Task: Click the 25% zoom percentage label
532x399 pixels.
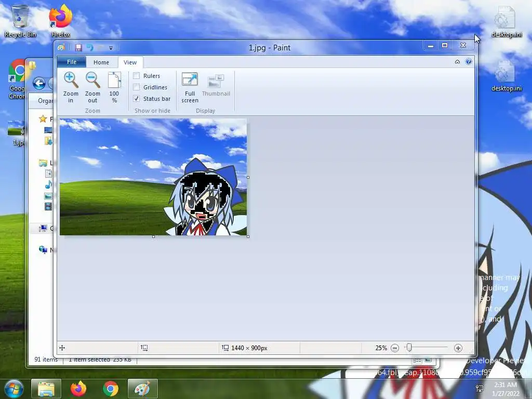Action: (x=381, y=348)
